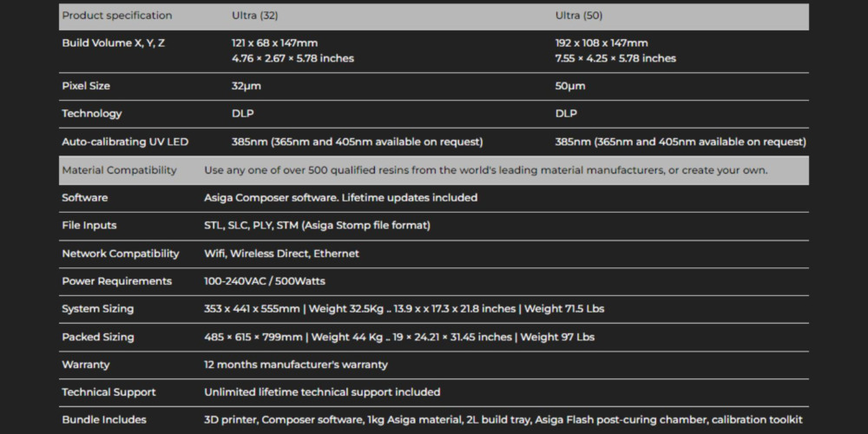
Task: Select the Ultra (32) column header
Action: click(x=254, y=16)
